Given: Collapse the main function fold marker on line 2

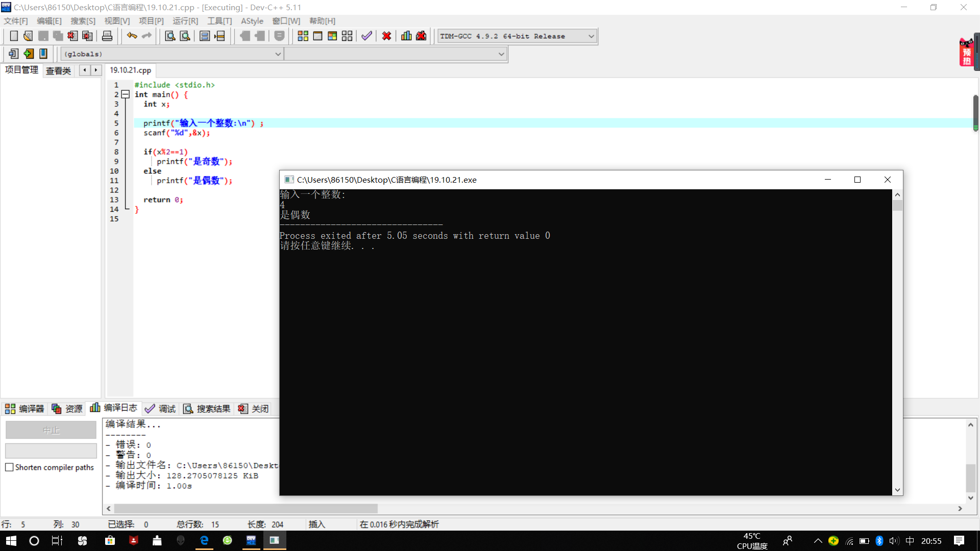Looking at the screenshot, I should [125, 94].
